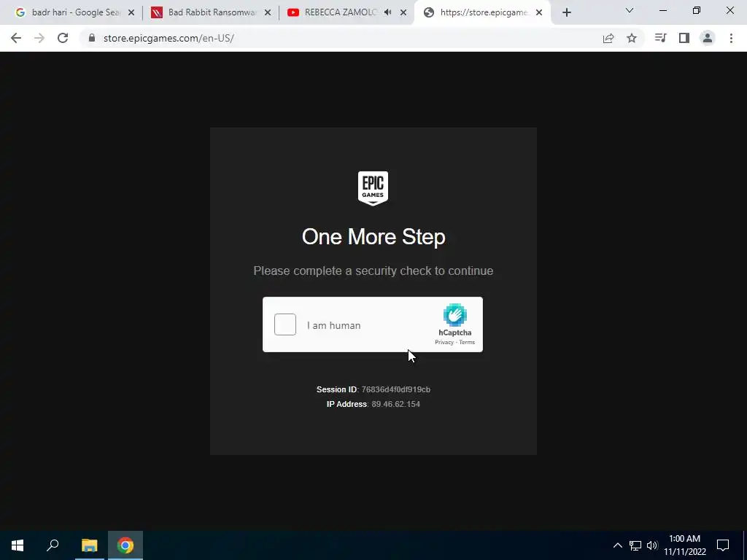
Task: Show hidden system tray icons
Action: 617,545
